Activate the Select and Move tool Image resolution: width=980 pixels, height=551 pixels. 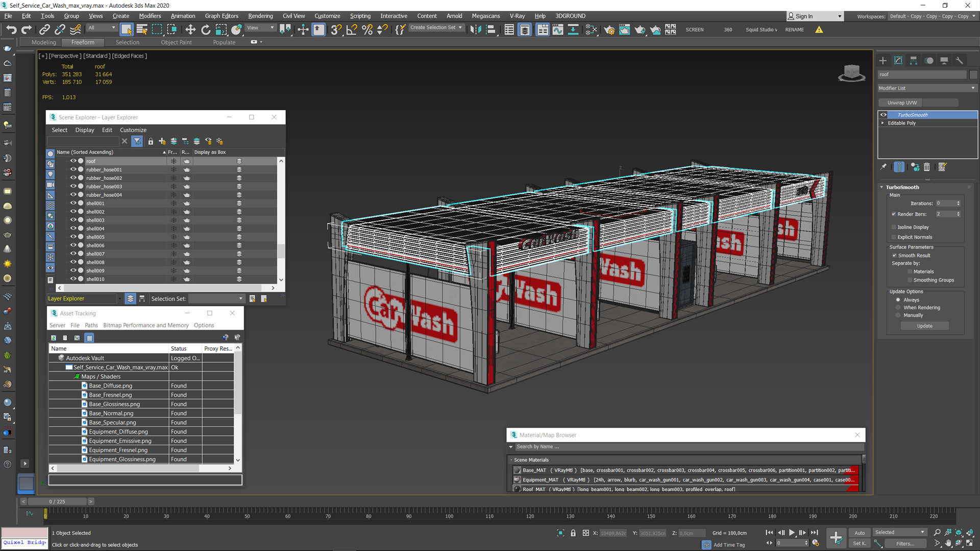[190, 30]
